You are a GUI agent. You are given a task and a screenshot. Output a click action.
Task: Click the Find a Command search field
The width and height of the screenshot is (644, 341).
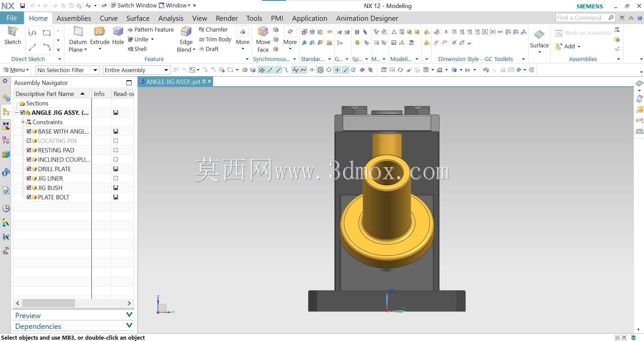pos(585,18)
